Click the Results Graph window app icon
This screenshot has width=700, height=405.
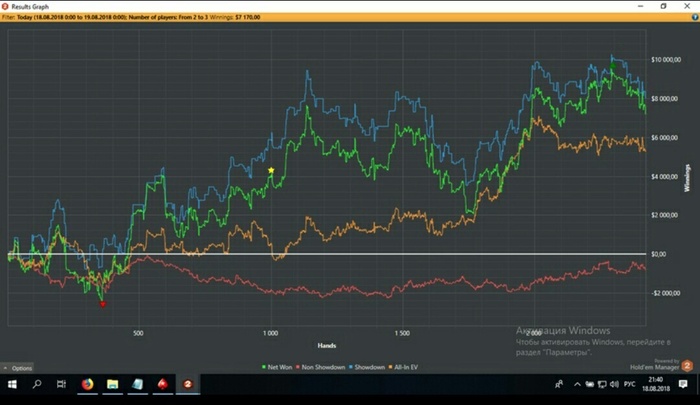(5, 6)
